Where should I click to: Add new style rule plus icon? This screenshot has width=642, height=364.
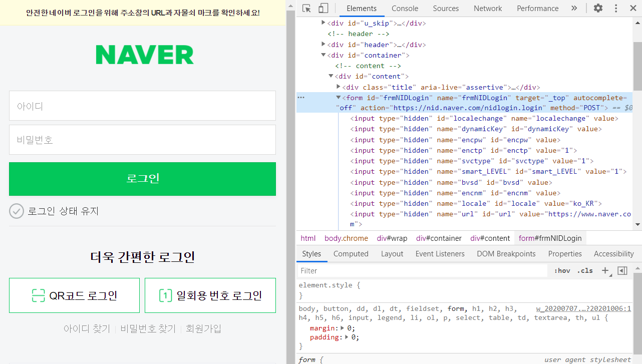605,270
